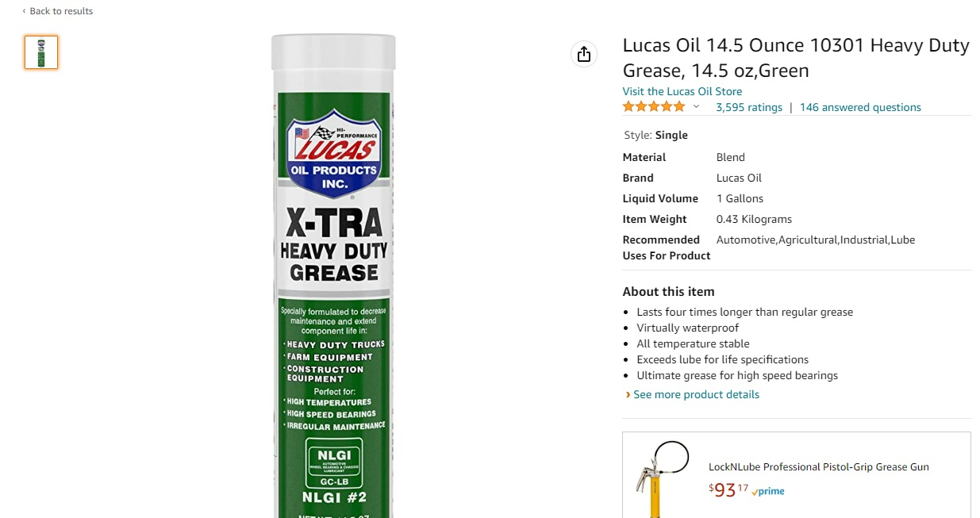The width and height of the screenshot is (980, 518).
Task: Click the Back to results arrow
Action: (24, 11)
